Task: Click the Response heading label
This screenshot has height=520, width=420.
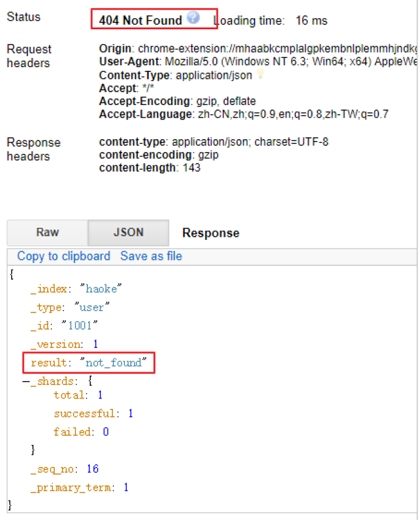Action: click(211, 233)
